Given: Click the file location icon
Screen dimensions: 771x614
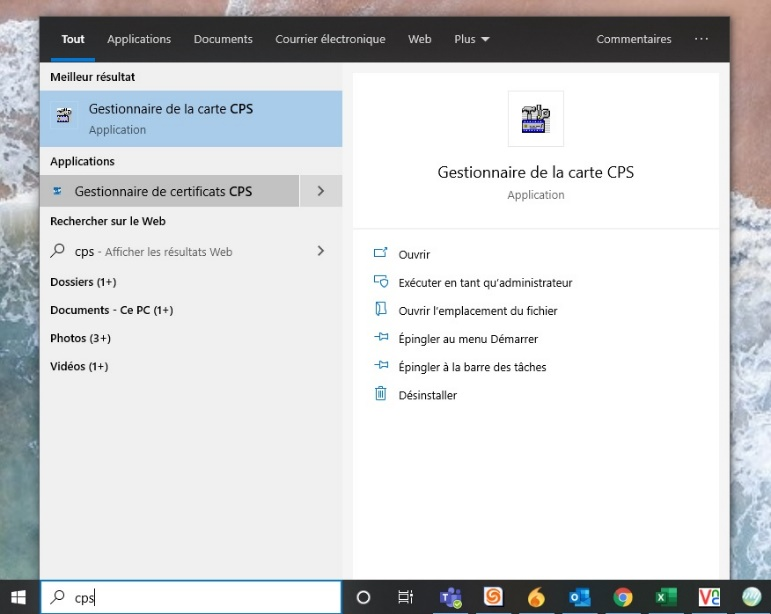Looking at the screenshot, I should click(381, 309).
